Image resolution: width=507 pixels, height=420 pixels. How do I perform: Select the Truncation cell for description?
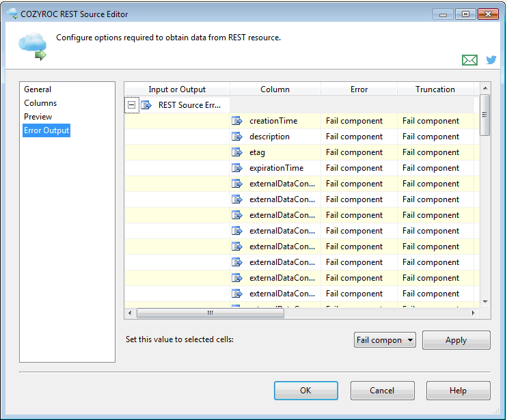(x=435, y=137)
